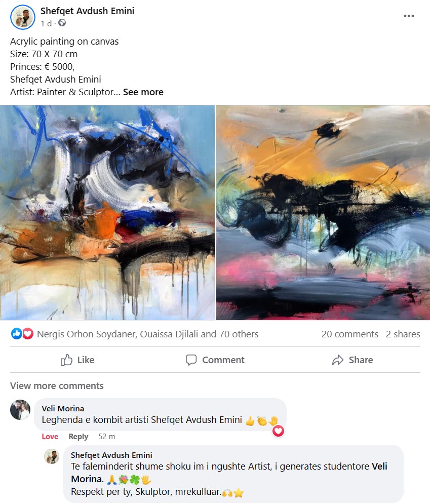The height and width of the screenshot is (504, 430).
Task: Open Shefqet Avdush Emini's profile picture
Action: pyautogui.click(x=22, y=17)
